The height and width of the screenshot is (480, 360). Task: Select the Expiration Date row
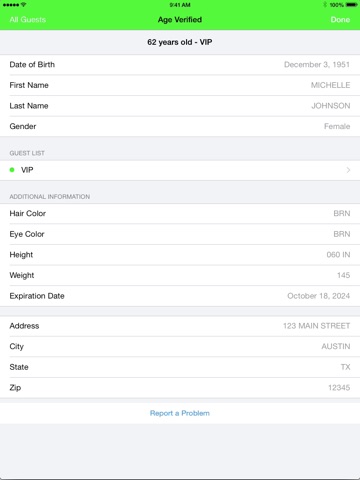coord(180,296)
